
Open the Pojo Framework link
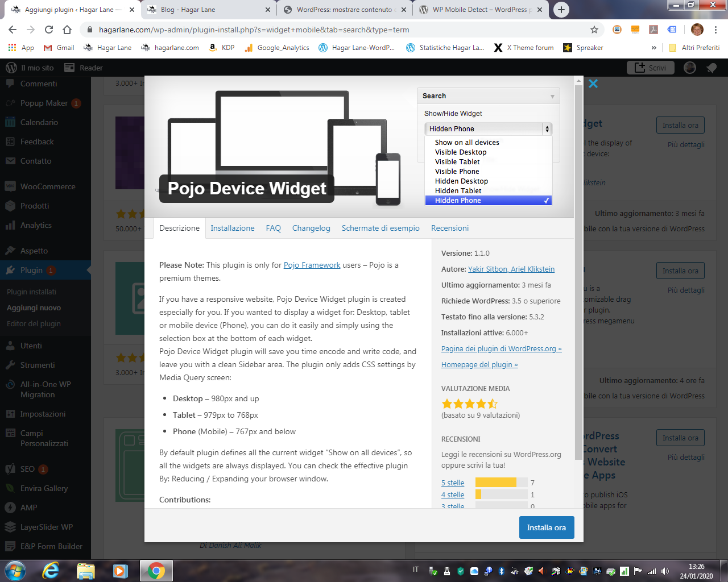(312, 265)
